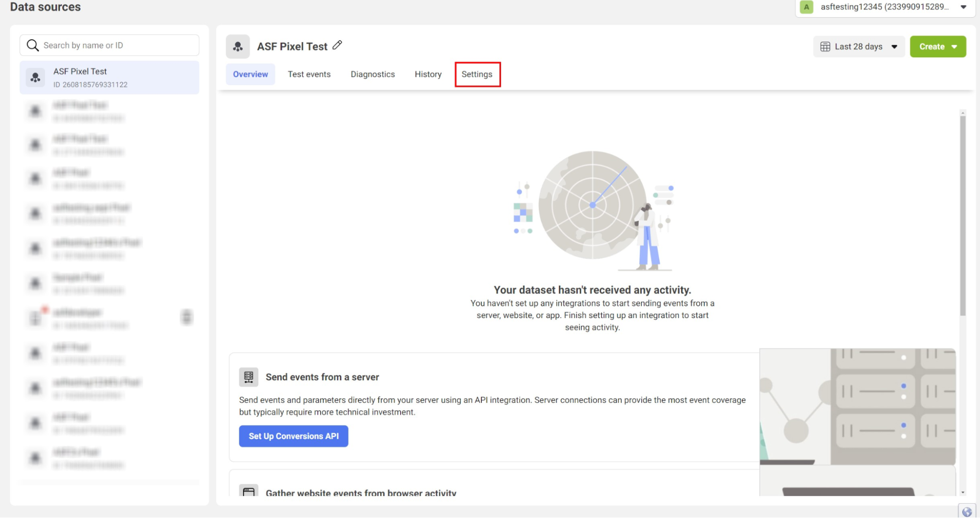The height and width of the screenshot is (518, 980).
Task: Select ASF Pixel Test in data sources list
Action: tap(109, 77)
